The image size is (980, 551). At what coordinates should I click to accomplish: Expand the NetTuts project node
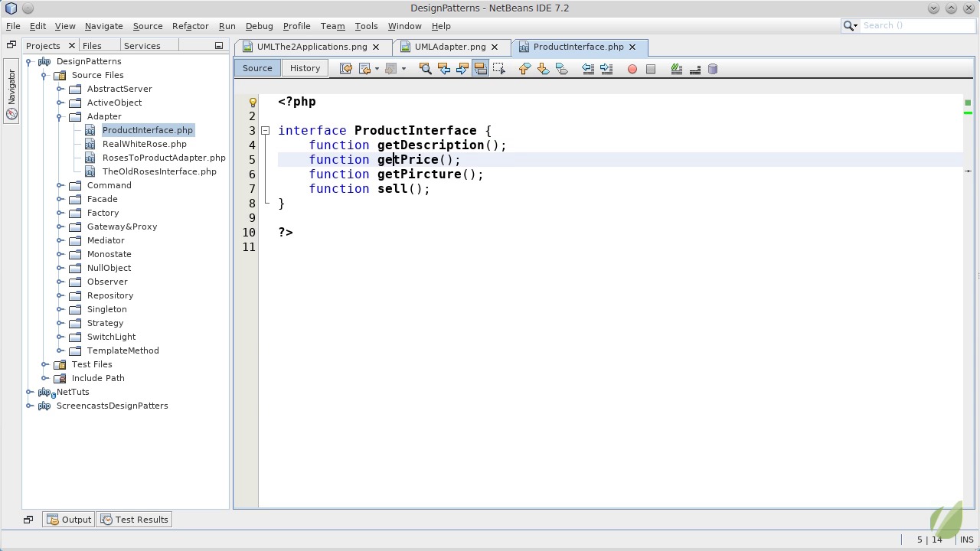[30, 392]
